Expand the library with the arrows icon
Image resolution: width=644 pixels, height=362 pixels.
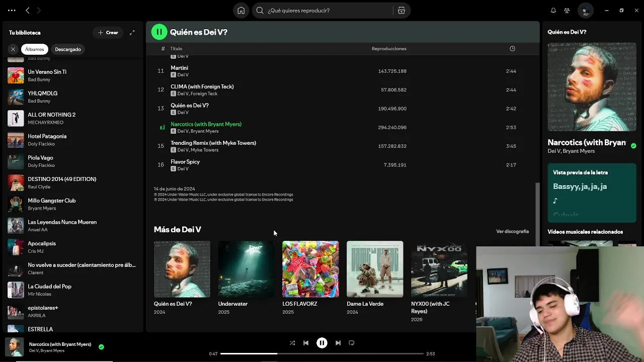pos(132,33)
